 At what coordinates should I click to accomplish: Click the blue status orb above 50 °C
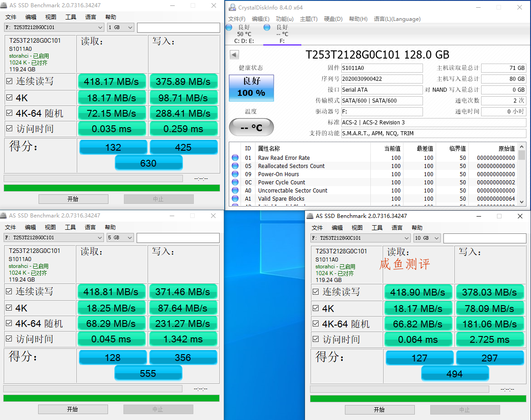click(x=229, y=27)
